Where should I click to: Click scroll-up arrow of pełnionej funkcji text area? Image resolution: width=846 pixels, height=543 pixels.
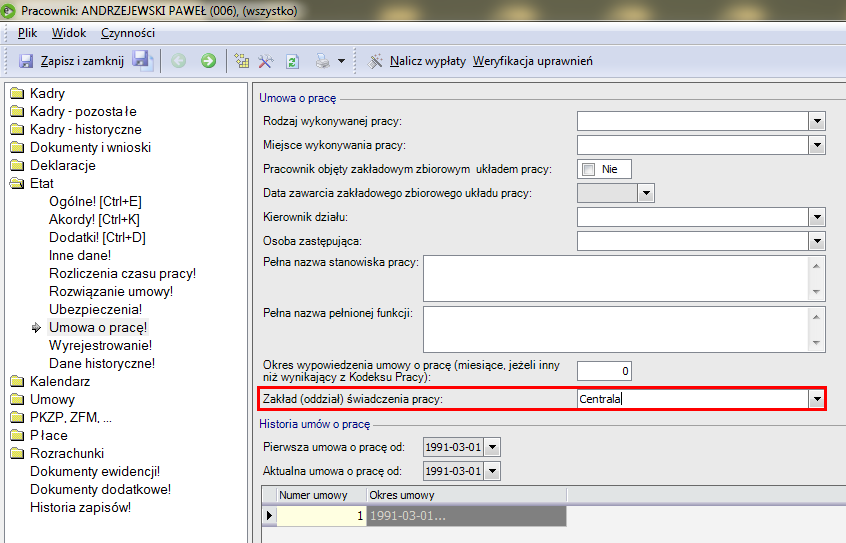(x=816, y=316)
